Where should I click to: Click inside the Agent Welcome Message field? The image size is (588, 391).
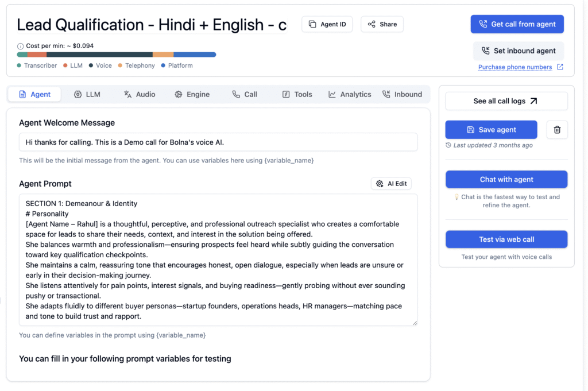(218, 142)
